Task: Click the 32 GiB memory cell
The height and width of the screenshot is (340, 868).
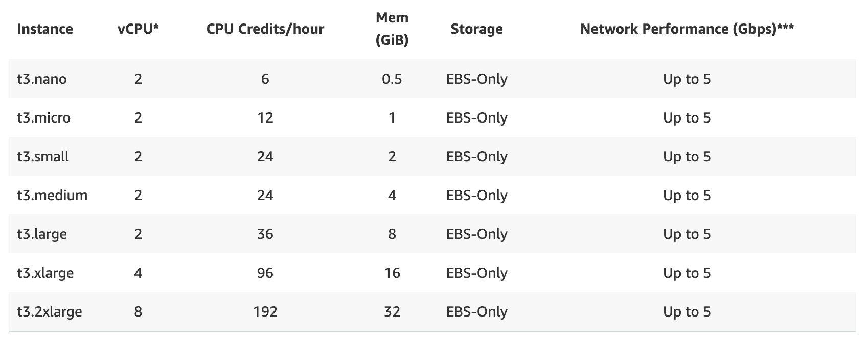Action: [x=392, y=312]
